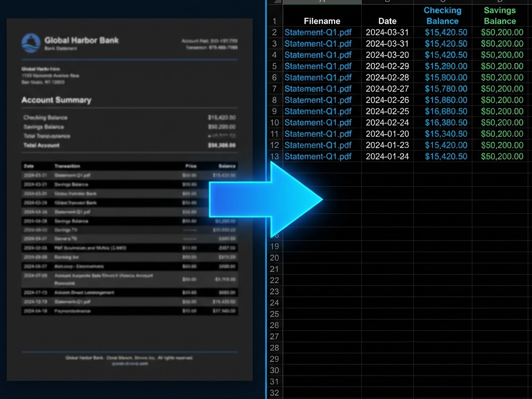Click the Savings Balance label in the PDF summary
Image resolution: width=532 pixels, height=399 pixels.
point(44,127)
